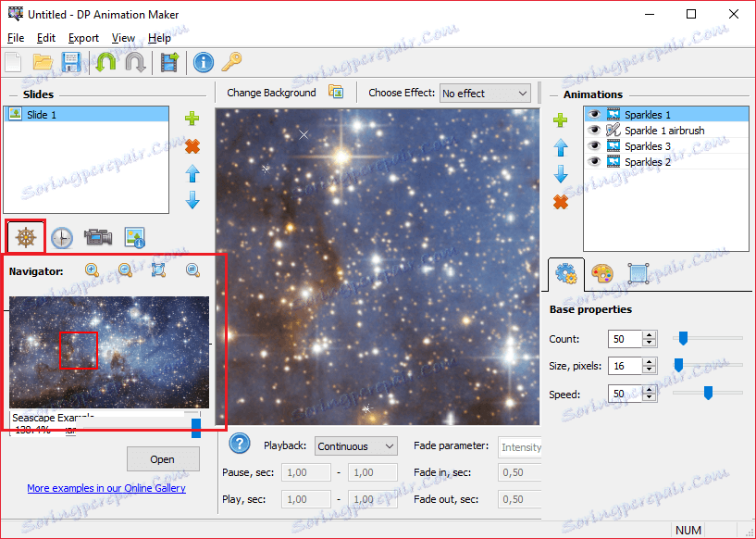Open an existing project folder icon

point(43,62)
